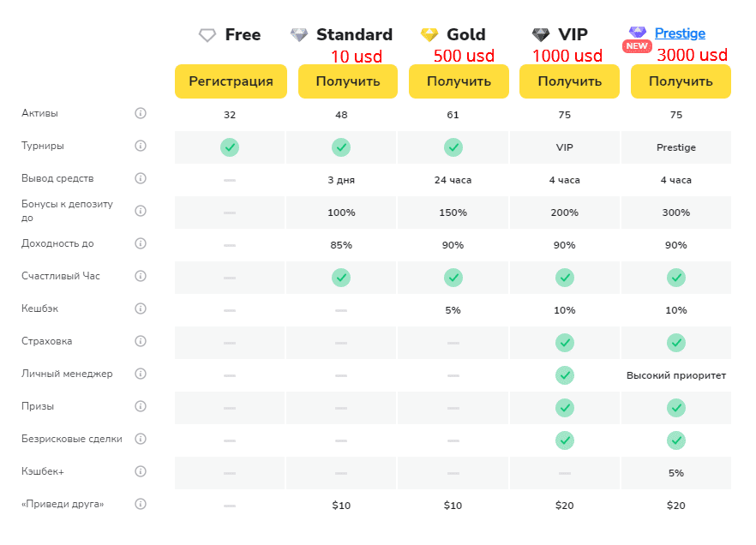Image resolution: width=756 pixels, height=545 pixels.
Task: Show info for Бонусы к депозиту
Action: point(141,211)
